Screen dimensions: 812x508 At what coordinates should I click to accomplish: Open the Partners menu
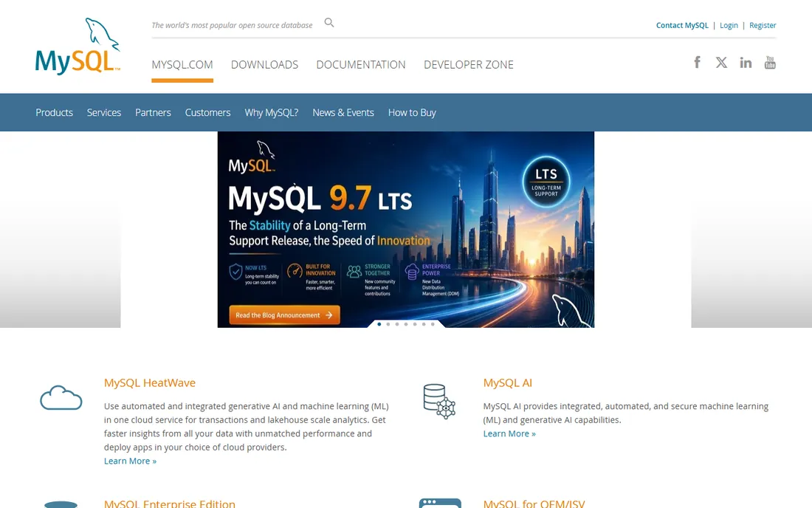[x=153, y=112]
